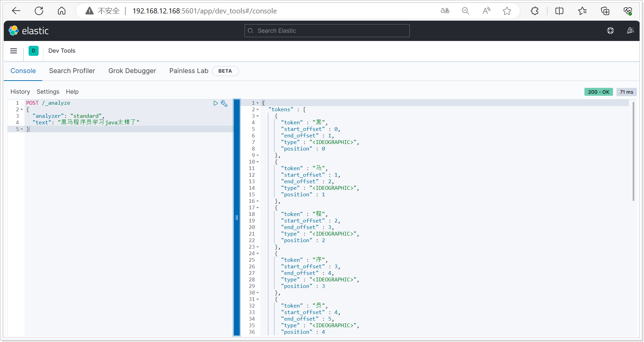This screenshot has height=342, width=644.
Task: Open the hamburger navigation menu
Action: pyautogui.click(x=14, y=51)
